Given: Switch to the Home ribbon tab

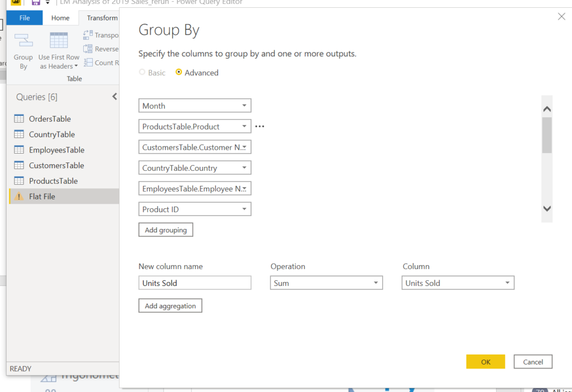Looking at the screenshot, I should point(60,18).
